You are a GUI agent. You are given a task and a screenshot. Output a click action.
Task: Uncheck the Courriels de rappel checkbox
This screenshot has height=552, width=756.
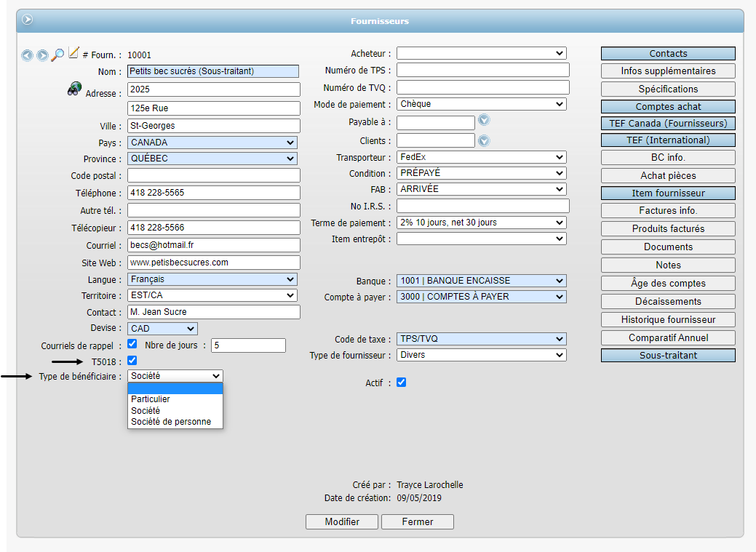(x=132, y=344)
